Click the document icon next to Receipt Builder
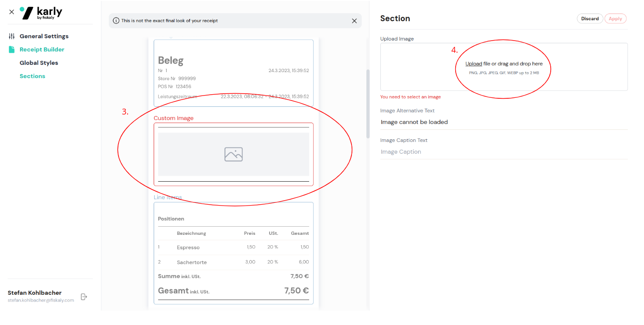Screen dimensions: 644x325 pyautogui.click(x=11, y=49)
